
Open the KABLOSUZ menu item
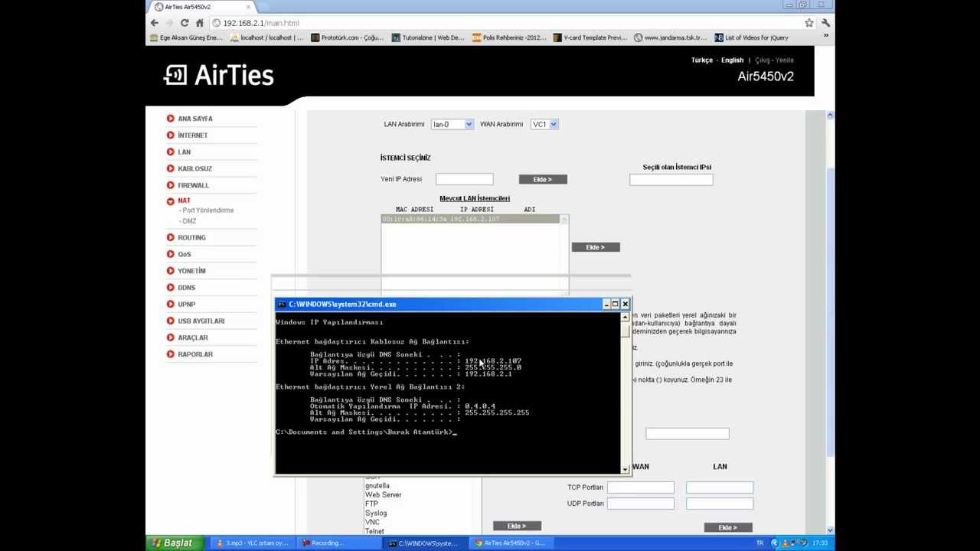[x=194, y=168]
